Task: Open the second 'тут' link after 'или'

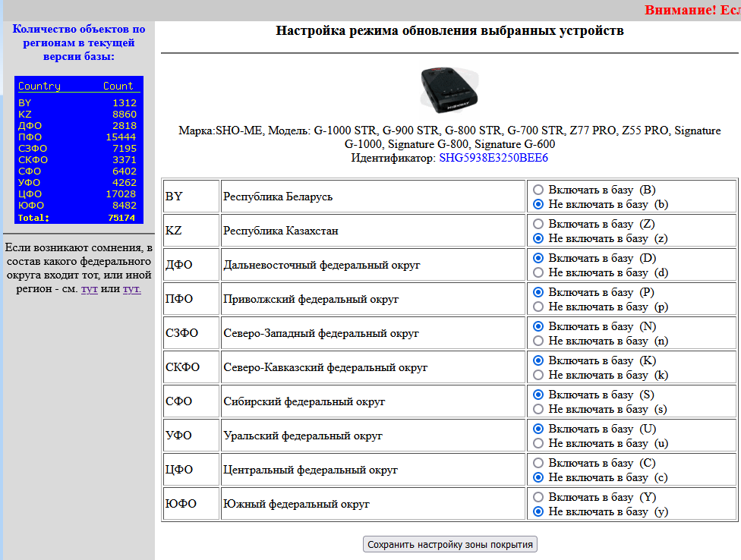Action: [131, 289]
